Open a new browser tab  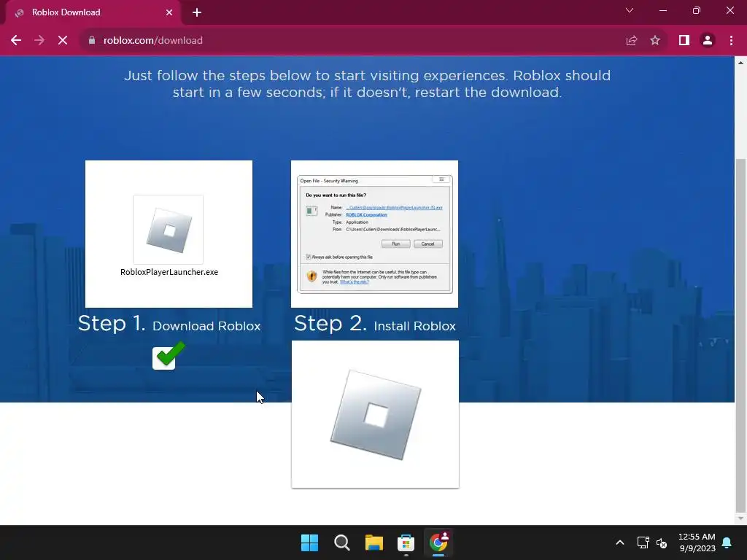[197, 12]
